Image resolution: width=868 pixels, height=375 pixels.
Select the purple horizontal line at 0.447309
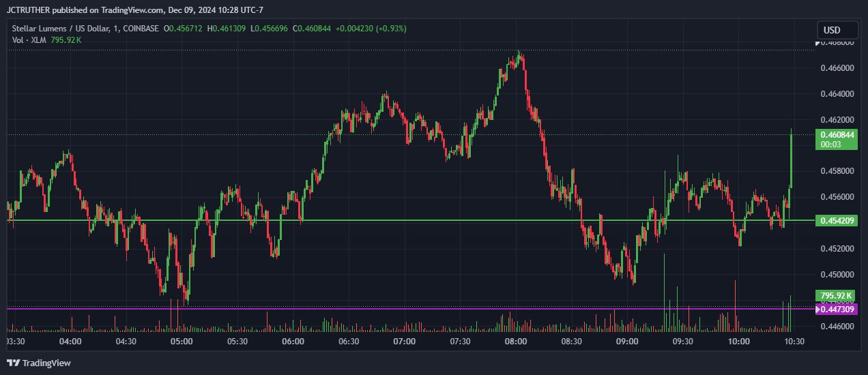pyautogui.click(x=409, y=308)
